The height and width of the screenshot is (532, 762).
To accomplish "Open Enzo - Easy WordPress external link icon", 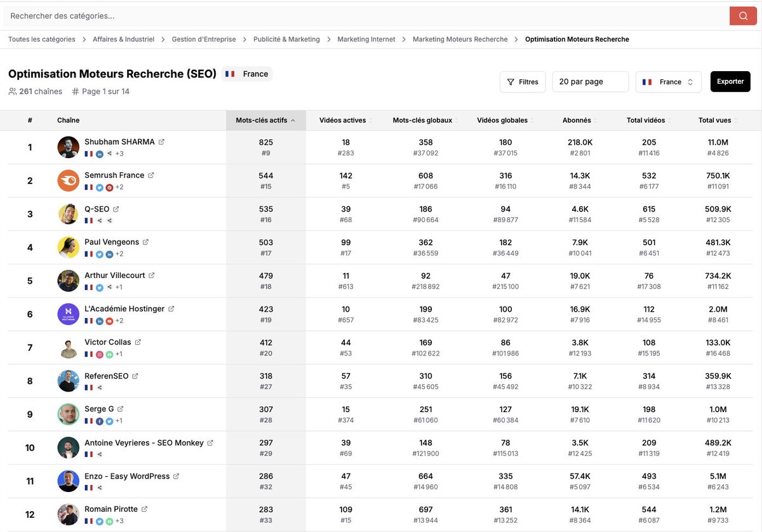I will (x=176, y=476).
